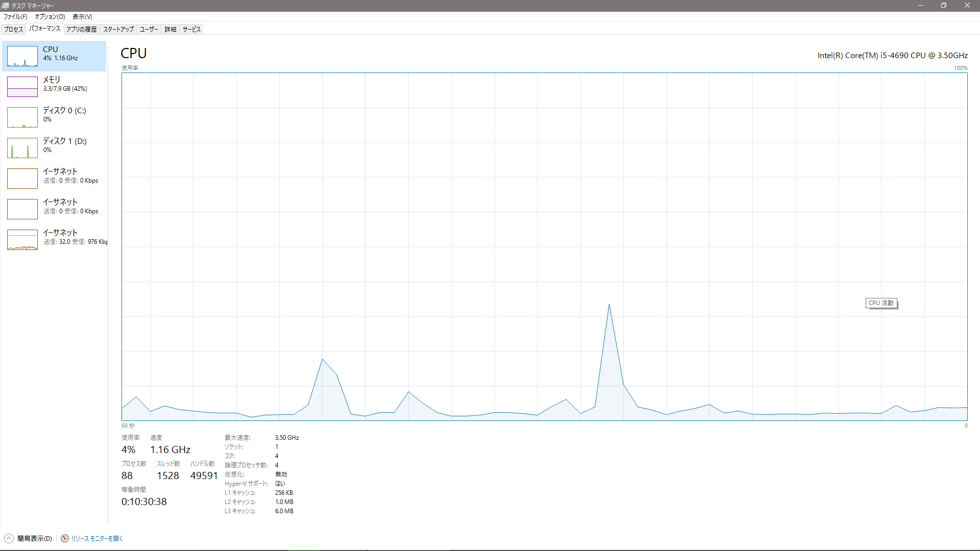Viewport: 980px width, 551px height.
Task: Switch to the スタートアップ tab
Action: 118,30
